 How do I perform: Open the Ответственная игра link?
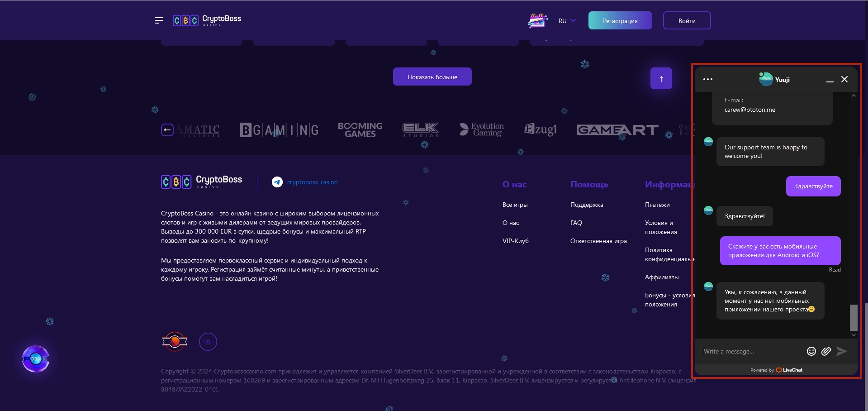click(x=598, y=241)
